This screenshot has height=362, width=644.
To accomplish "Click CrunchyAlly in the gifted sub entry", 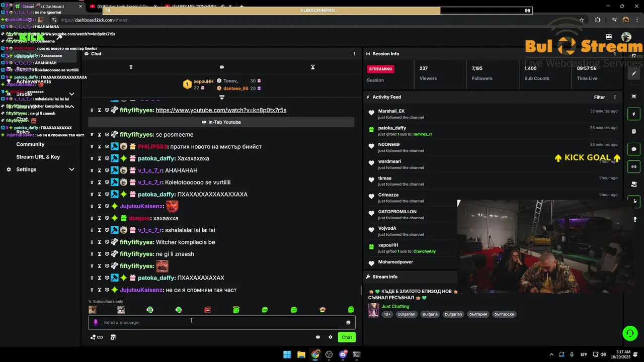I will 425,251.
